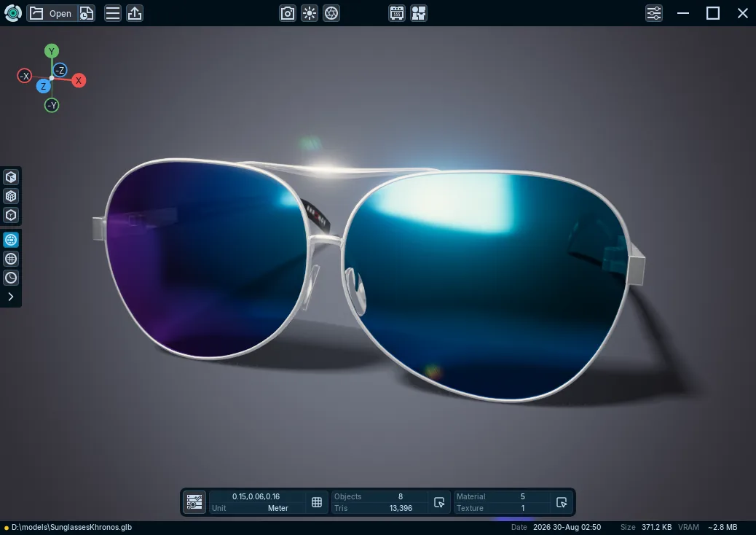The height and width of the screenshot is (535, 756).
Task: Open the lighting settings icon
Action: click(310, 13)
